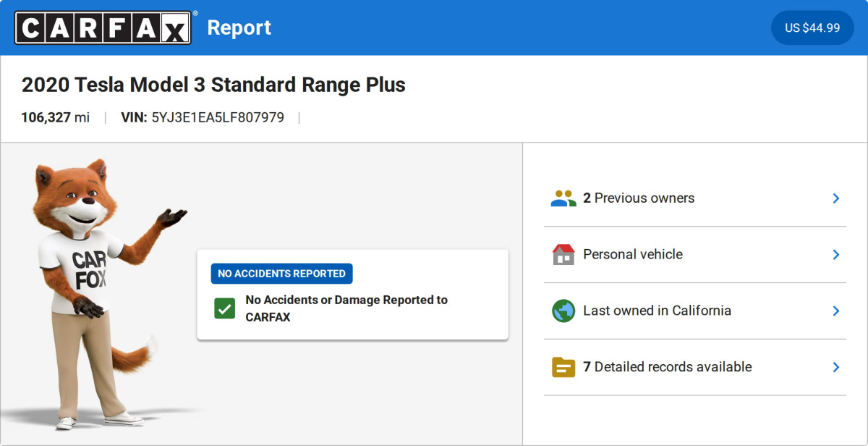This screenshot has width=868, height=446.
Task: Expand the Detailed records available chevron
Action: coord(835,367)
